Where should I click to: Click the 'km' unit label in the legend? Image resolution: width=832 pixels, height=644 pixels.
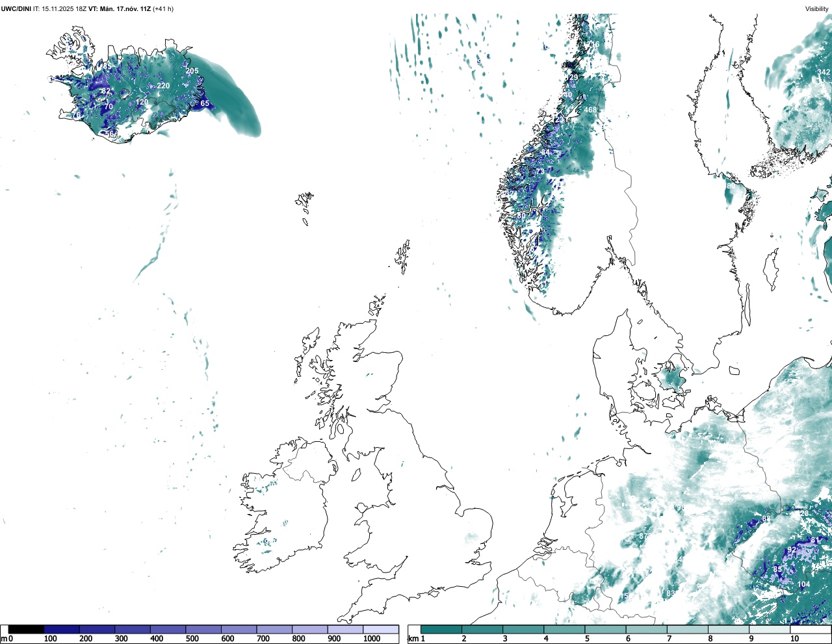point(413,639)
